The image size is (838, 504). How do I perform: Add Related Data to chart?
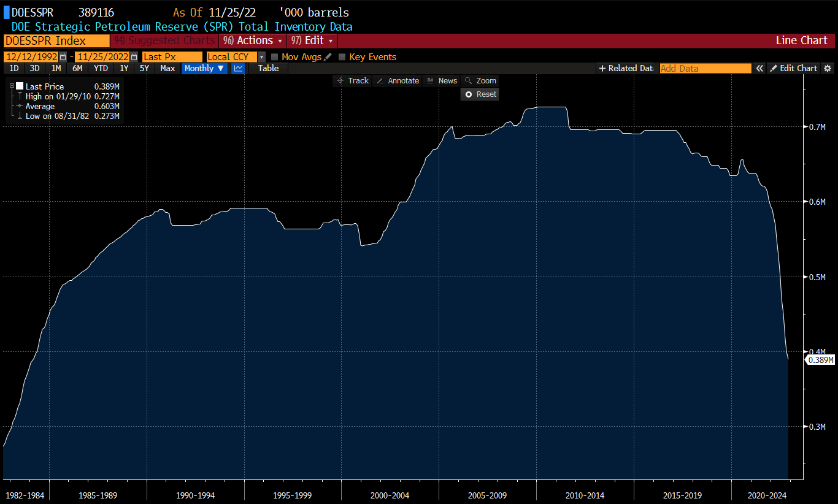(626, 68)
